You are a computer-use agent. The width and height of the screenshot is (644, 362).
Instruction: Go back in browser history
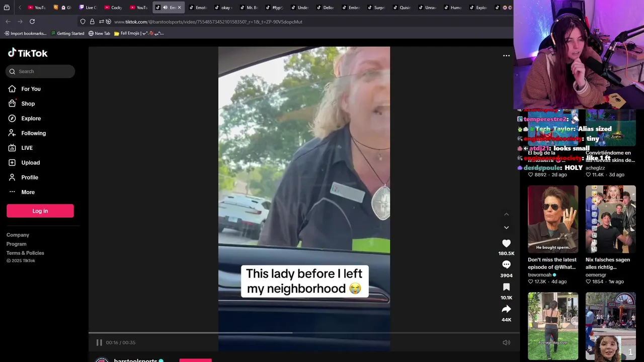coord(8,22)
